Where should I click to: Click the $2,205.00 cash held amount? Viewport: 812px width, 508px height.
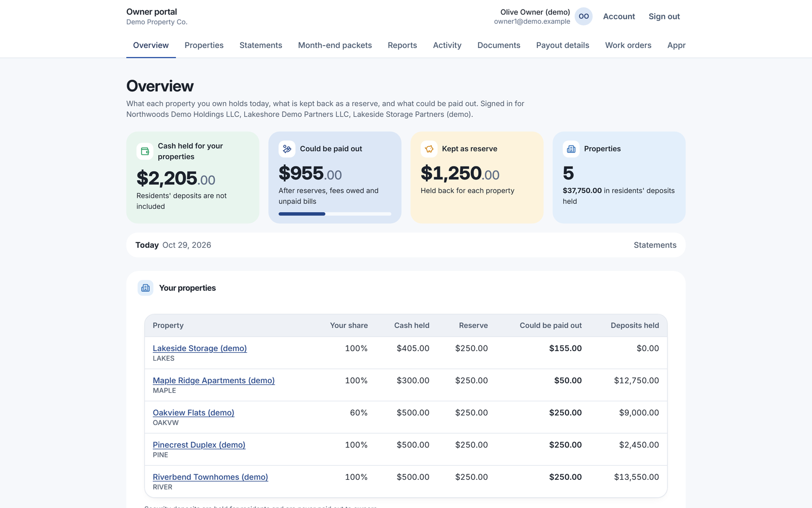176,178
